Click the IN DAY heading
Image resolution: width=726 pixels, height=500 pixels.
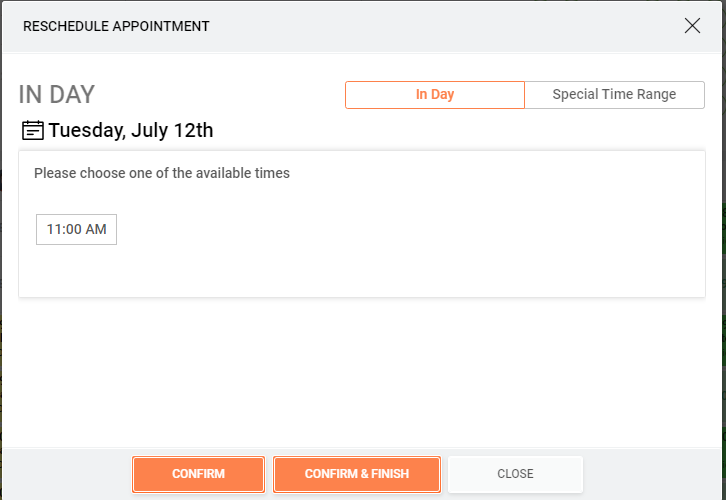tap(56, 94)
